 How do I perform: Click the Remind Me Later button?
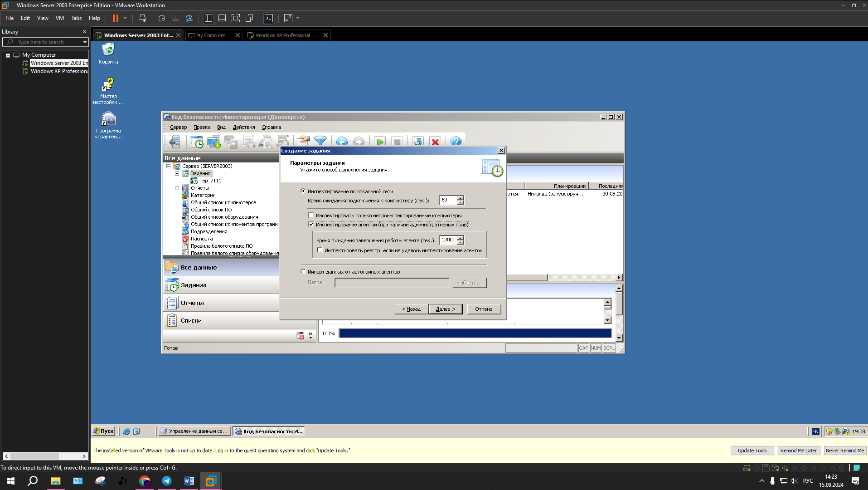tap(798, 451)
